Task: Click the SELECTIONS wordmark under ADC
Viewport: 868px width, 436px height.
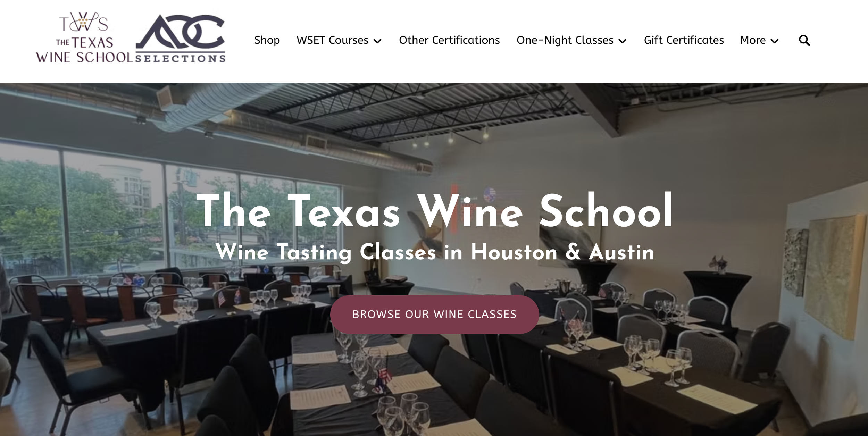Action: tap(181, 58)
